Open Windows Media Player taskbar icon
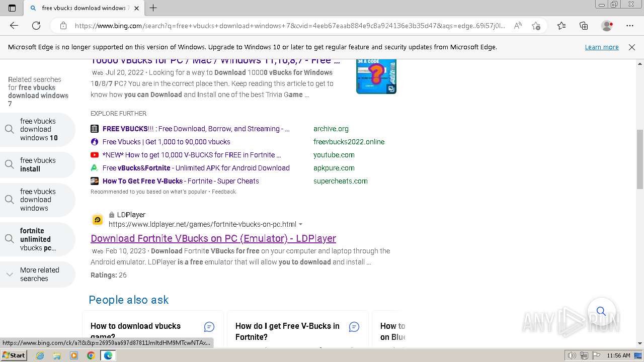This screenshot has height=362, width=644. click(x=74, y=355)
